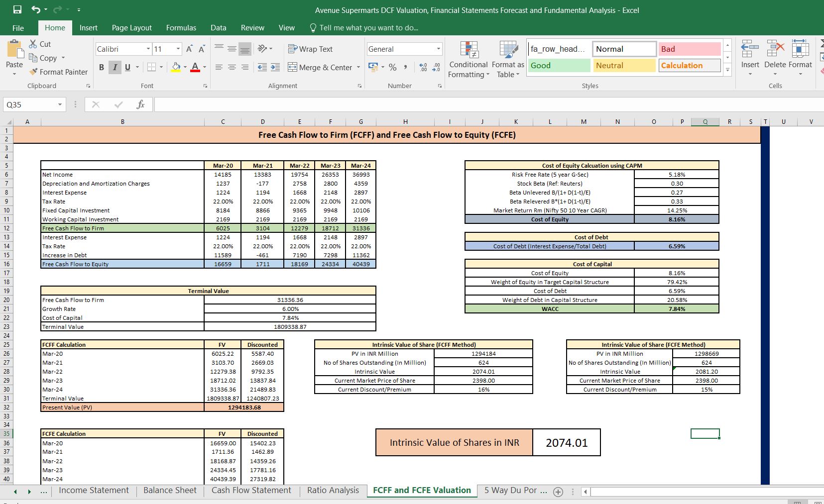Viewport: 824px width, 504px height.
Task: Click the Comma Style icon
Action: (406, 67)
